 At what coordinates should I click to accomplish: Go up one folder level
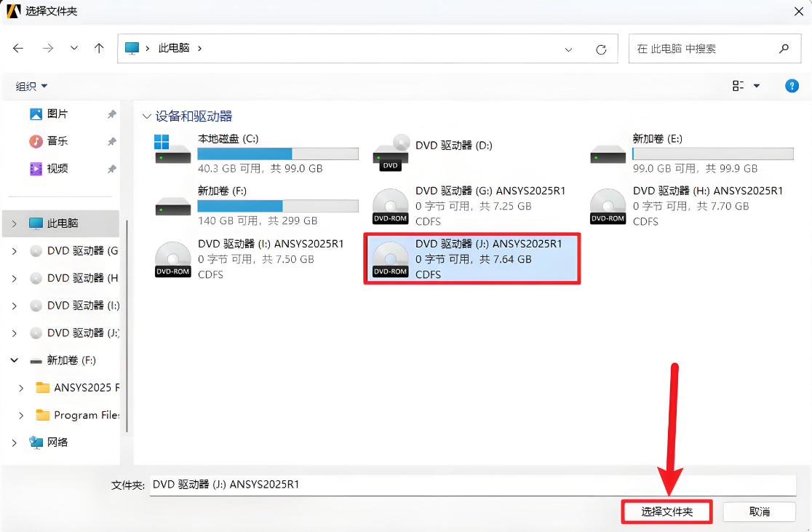coord(99,48)
